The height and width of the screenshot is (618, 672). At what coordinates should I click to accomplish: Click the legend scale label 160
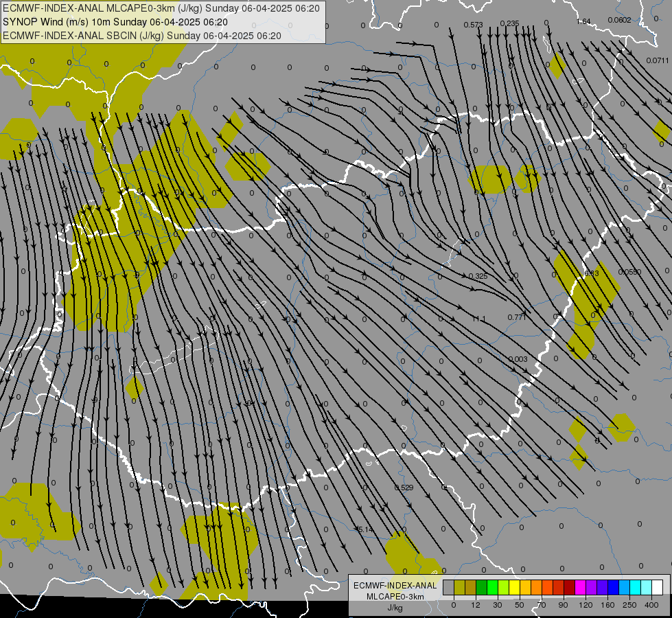click(x=608, y=605)
